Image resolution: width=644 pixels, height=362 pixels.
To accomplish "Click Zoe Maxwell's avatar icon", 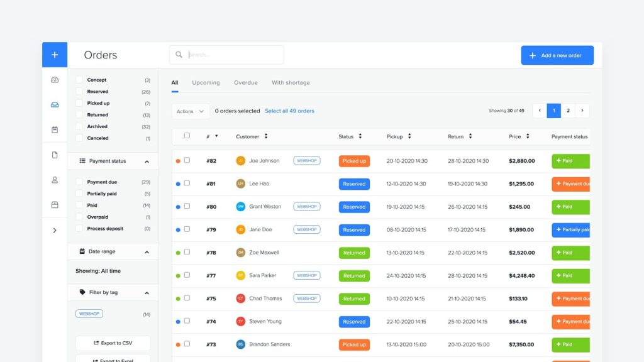I will pos(241,253).
